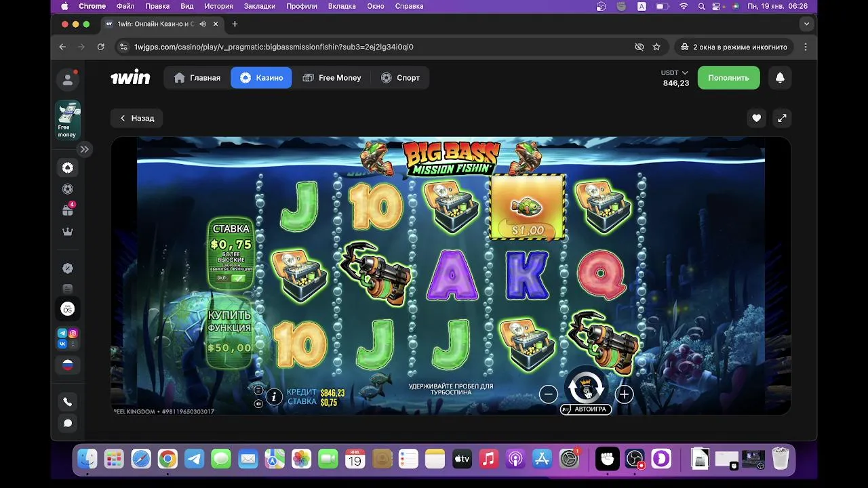
Task: Open the gift box bonuses icon
Action: click(68, 210)
